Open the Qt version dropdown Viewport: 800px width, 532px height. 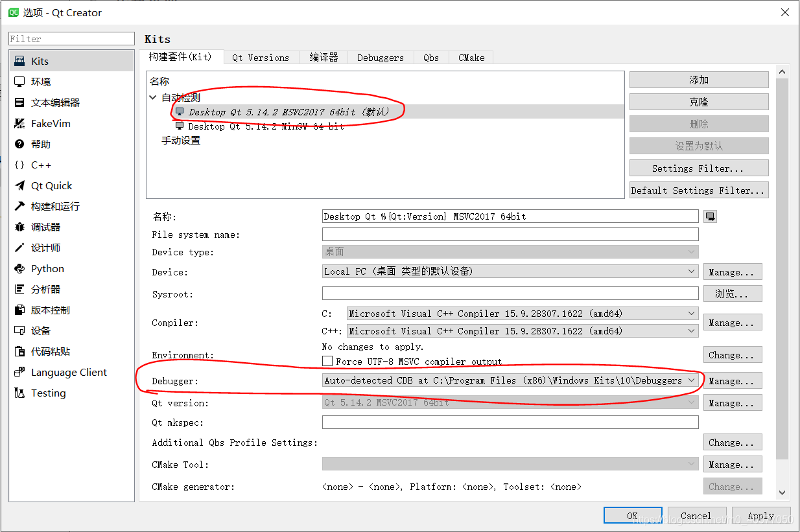point(510,402)
